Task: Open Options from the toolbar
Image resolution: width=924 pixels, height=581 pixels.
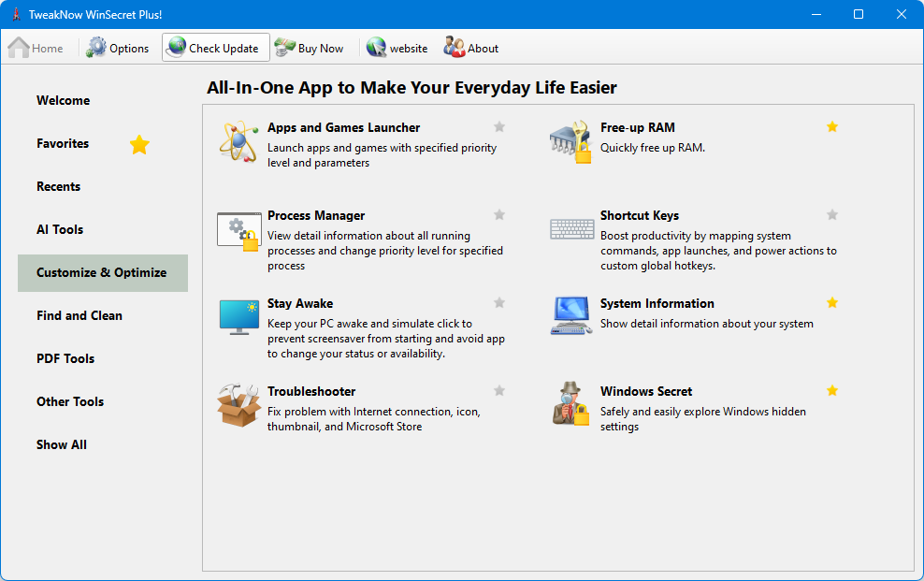Action: point(118,48)
